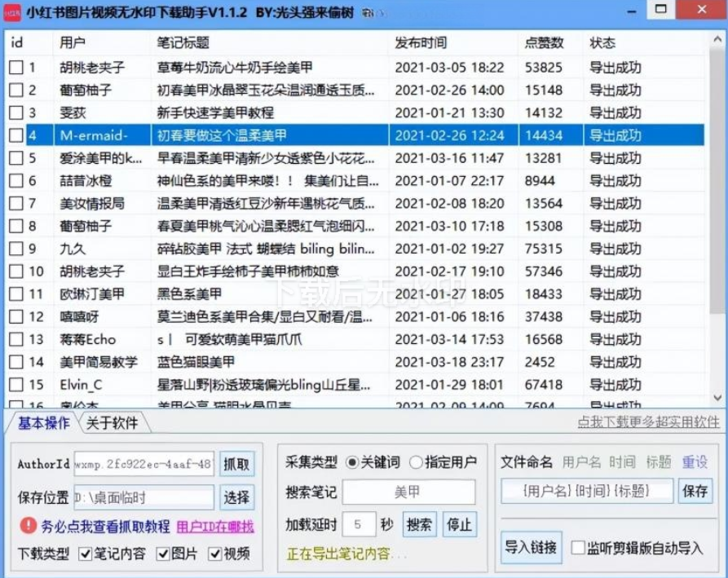Open the 务必点我查看抓取教程 link

(105, 527)
